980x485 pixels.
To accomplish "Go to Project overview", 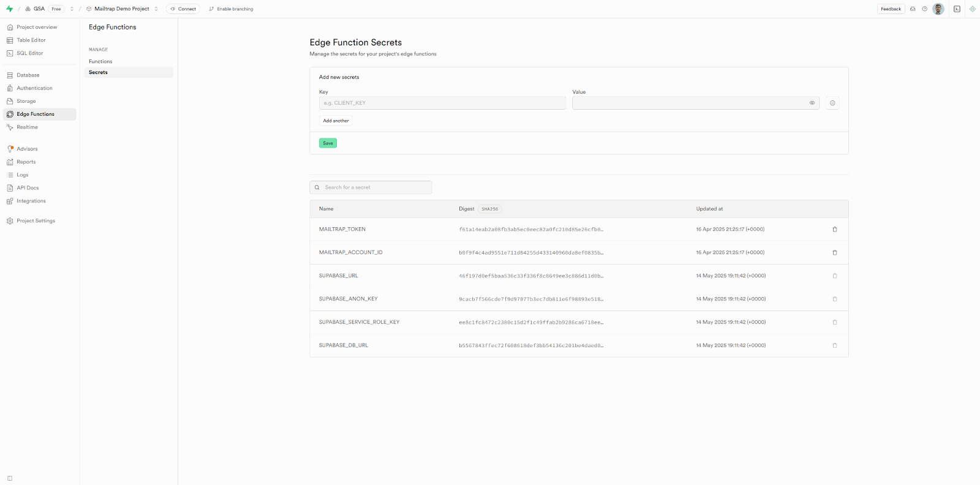I will (x=37, y=27).
